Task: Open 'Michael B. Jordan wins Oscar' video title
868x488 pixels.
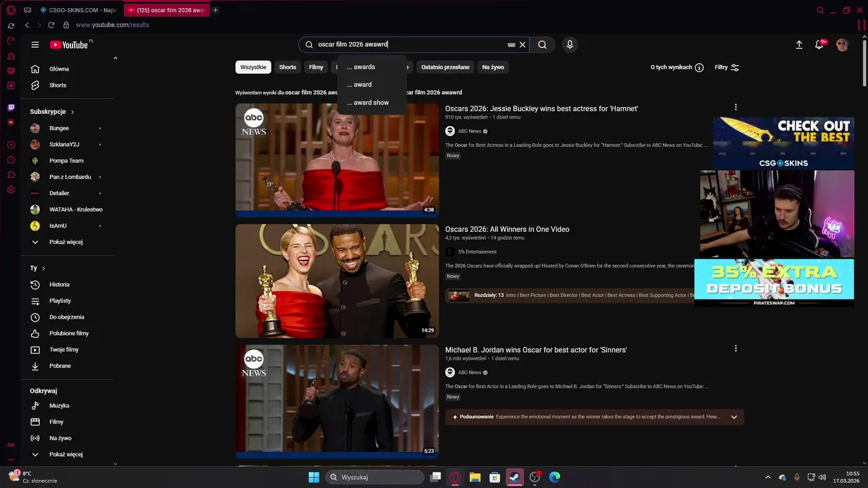Action: pos(536,350)
